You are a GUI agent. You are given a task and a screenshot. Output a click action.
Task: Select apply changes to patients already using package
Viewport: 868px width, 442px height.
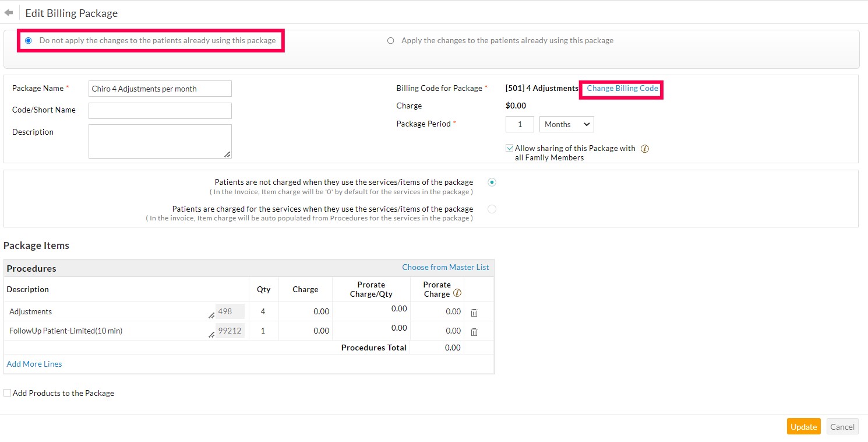click(x=391, y=40)
